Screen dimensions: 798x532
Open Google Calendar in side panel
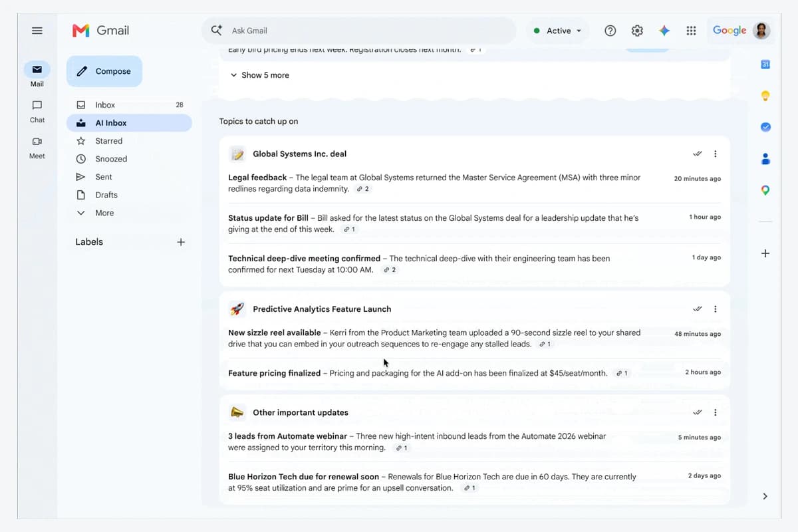[765, 65]
